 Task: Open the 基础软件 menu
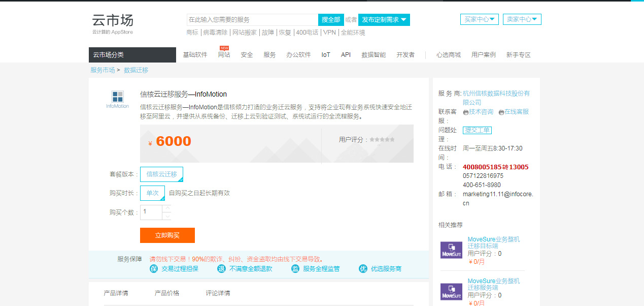[x=195, y=55]
